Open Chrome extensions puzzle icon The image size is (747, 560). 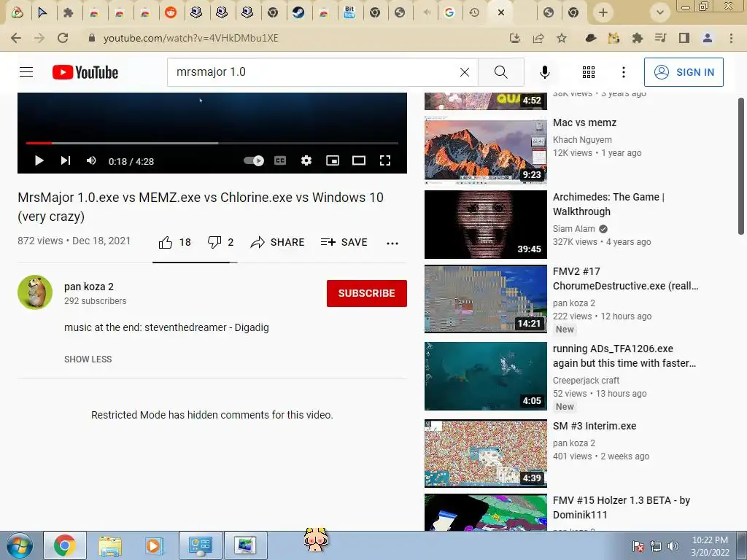point(638,38)
